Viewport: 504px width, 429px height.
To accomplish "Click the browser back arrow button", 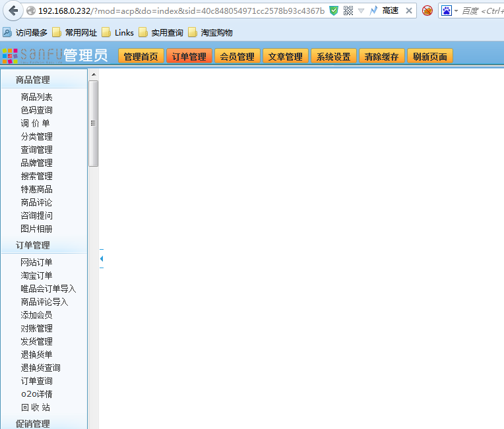I will [13, 11].
